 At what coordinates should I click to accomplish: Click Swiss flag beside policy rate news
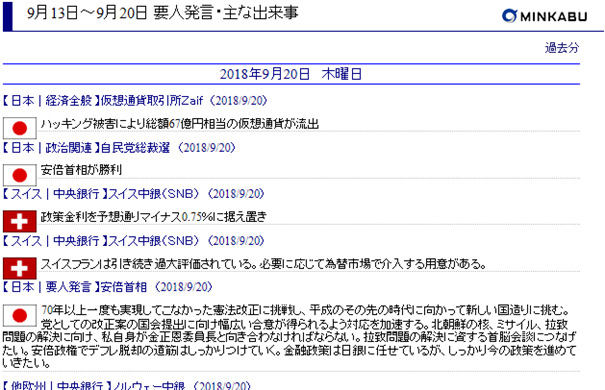click(20, 221)
